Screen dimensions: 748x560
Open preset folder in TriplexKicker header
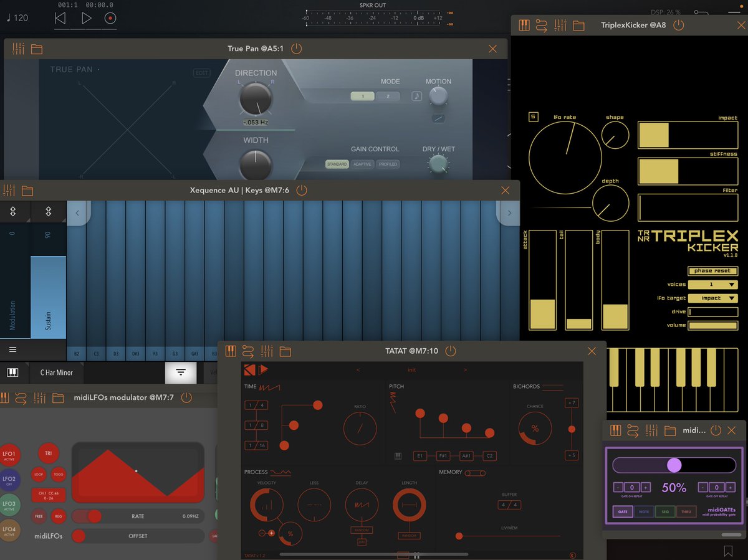coord(579,26)
